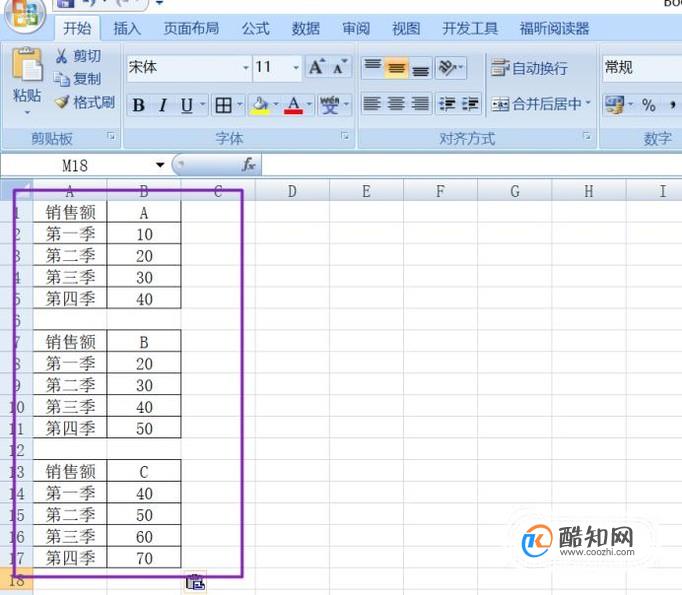
Task: Expand the Name Box dropdown
Action: (x=160, y=165)
